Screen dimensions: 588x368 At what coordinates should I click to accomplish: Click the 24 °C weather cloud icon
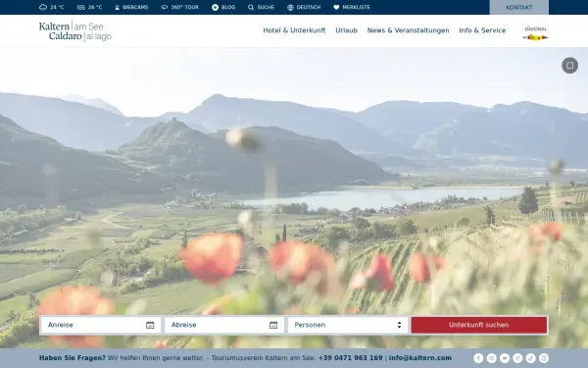[x=43, y=7]
